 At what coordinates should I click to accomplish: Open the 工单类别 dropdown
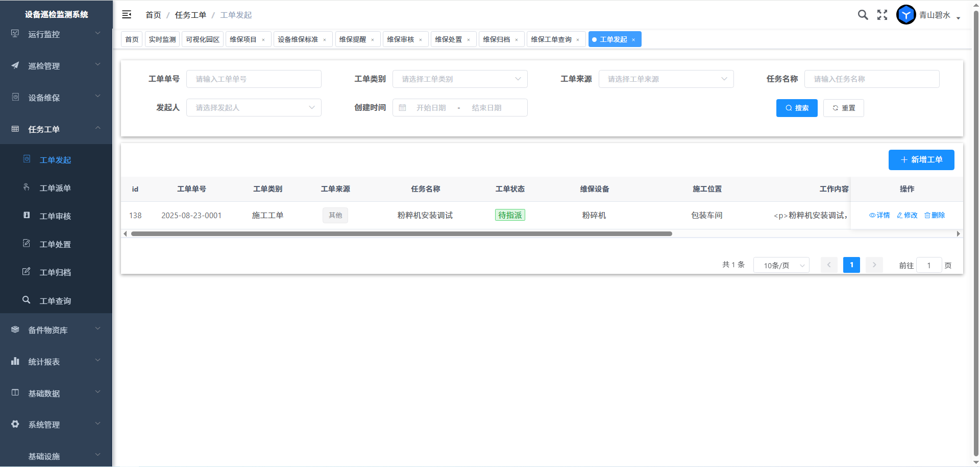459,79
